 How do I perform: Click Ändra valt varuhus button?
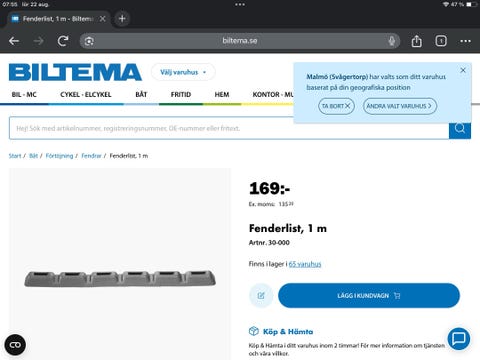point(399,106)
